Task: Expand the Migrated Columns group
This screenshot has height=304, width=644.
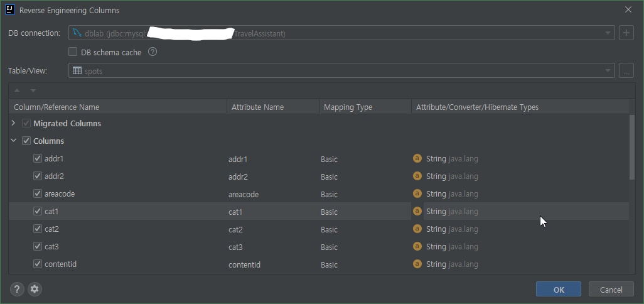Action: pos(13,124)
